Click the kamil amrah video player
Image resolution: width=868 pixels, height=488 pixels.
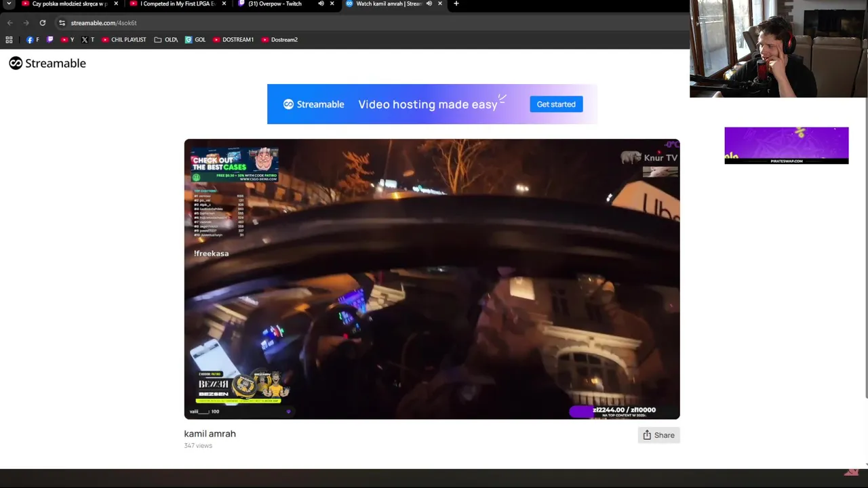pos(432,279)
